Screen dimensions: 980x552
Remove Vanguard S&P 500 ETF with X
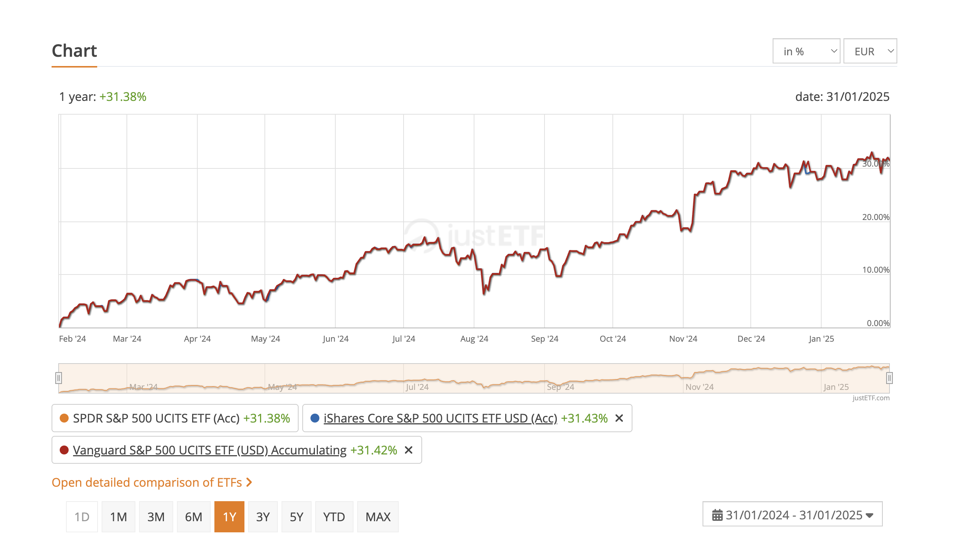point(409,450)
